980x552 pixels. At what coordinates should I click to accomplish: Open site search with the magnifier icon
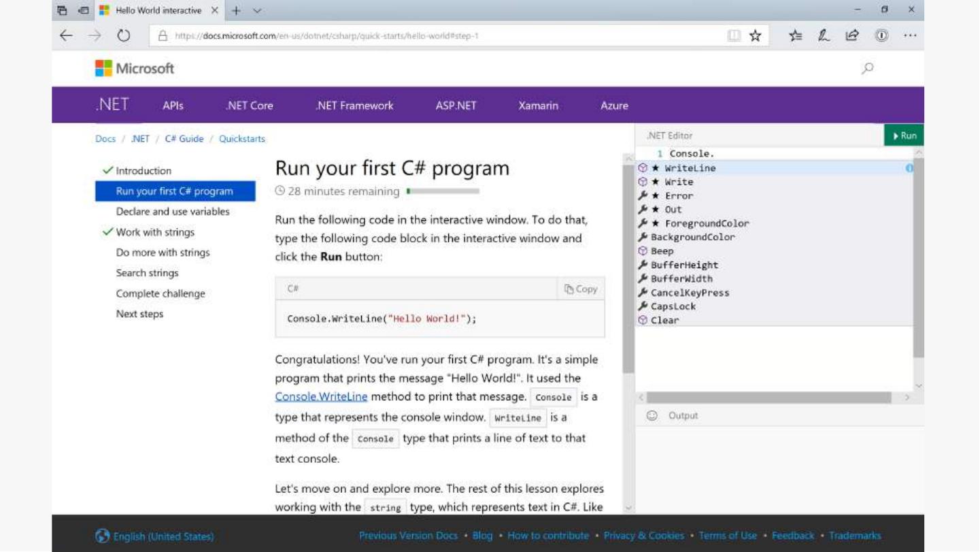[x=867, y=68]
